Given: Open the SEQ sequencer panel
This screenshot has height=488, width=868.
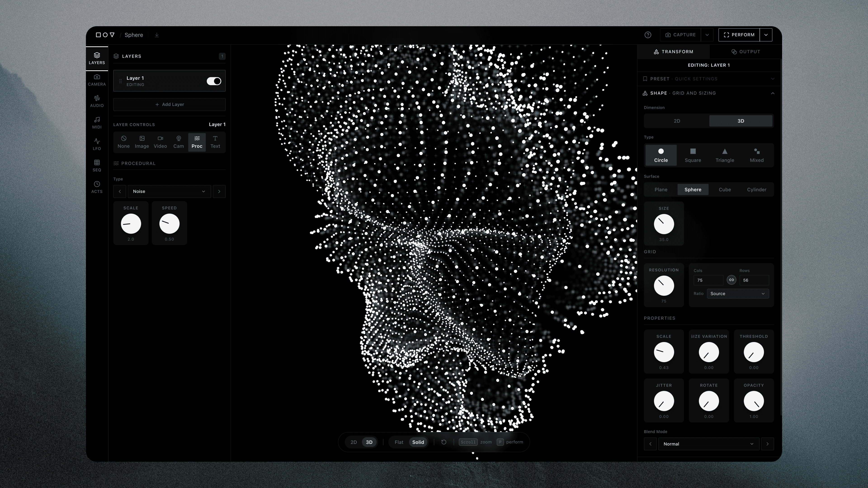Looking at the screenshot, I should point(97,166).
